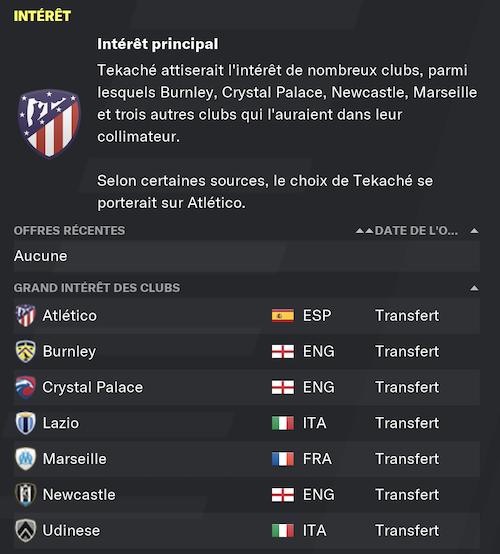Open the Lazio club badge

[25, 423]
